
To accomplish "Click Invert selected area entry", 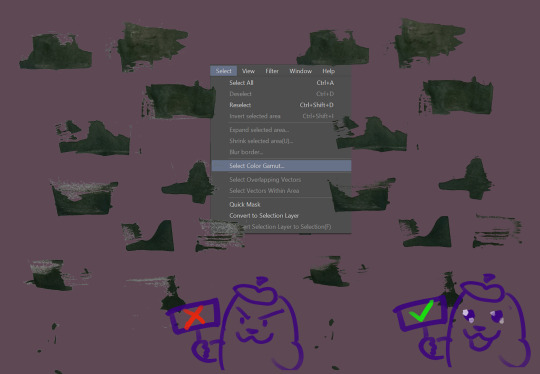I will click(x=281, y=116).
